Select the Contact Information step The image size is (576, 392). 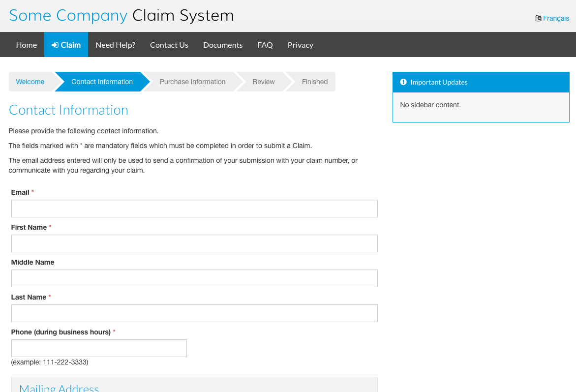[x=102, y=82]
